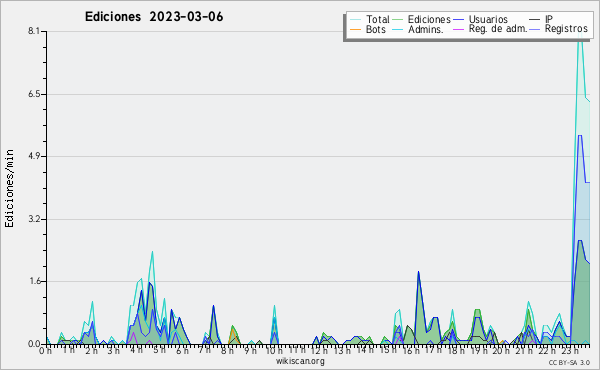Click the Total legend entry

click(370, 19)
